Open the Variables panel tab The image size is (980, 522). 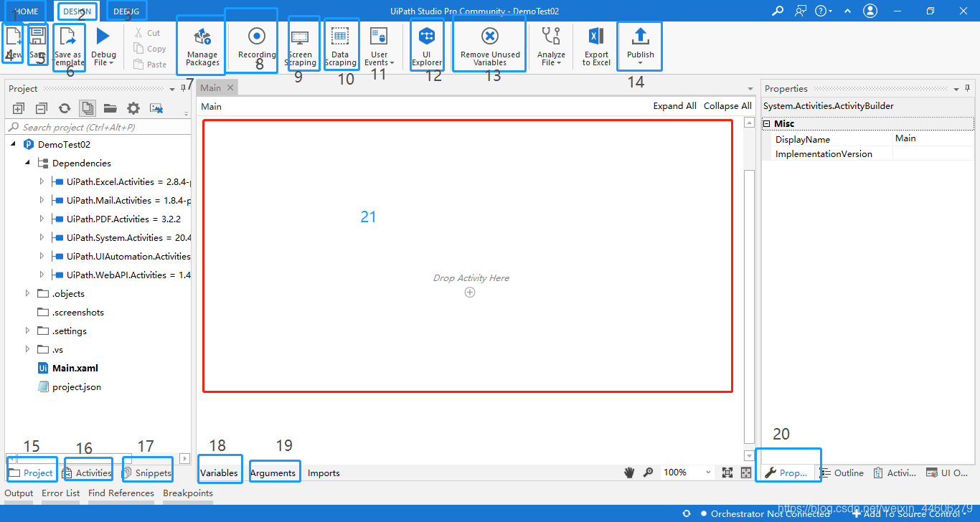tap(219, 473)
